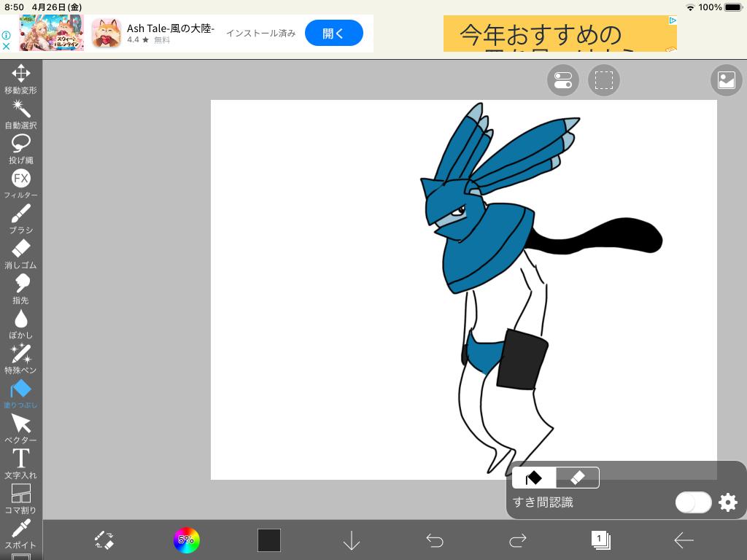
Task: Open the FX Filter tool (フィルター)
Action: click(x=20, y=182)
